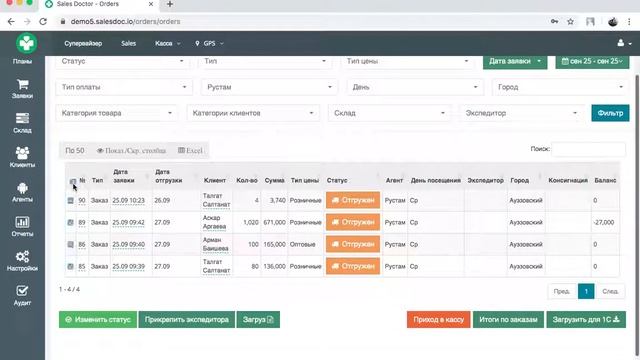Click Отгружен status of order 90
Screen dimensions: 640x360
point(353,200)
